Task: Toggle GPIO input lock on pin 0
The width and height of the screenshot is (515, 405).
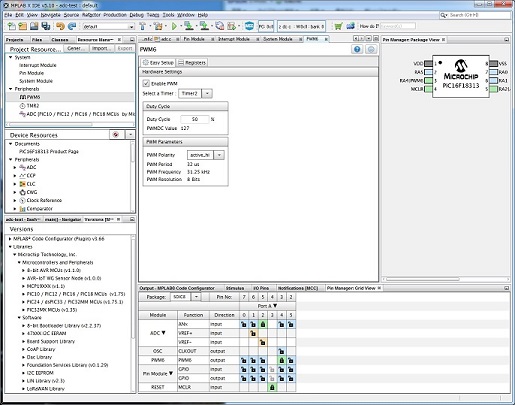Action: 244,369
